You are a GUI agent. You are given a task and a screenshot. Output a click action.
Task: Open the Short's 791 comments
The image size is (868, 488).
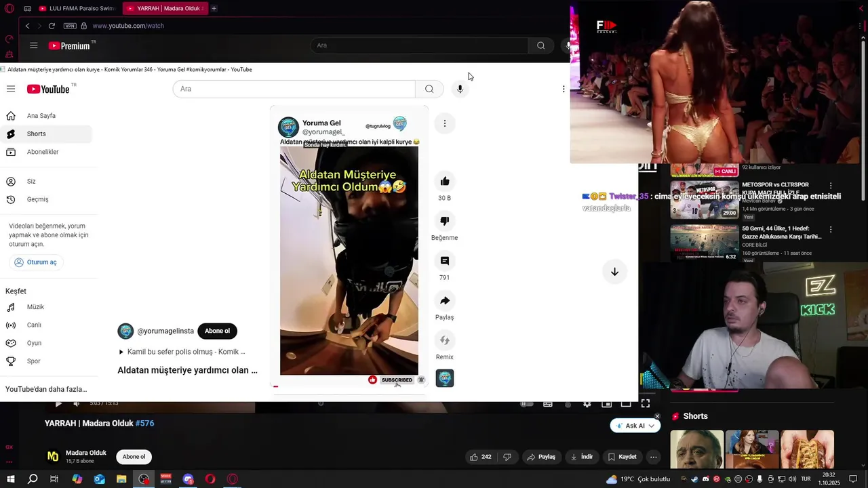click(445, 261)
